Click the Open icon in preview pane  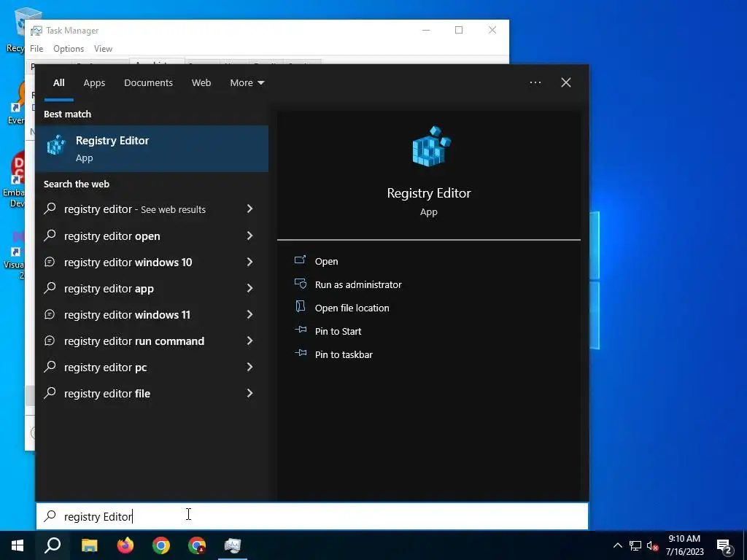click(300, 260)
